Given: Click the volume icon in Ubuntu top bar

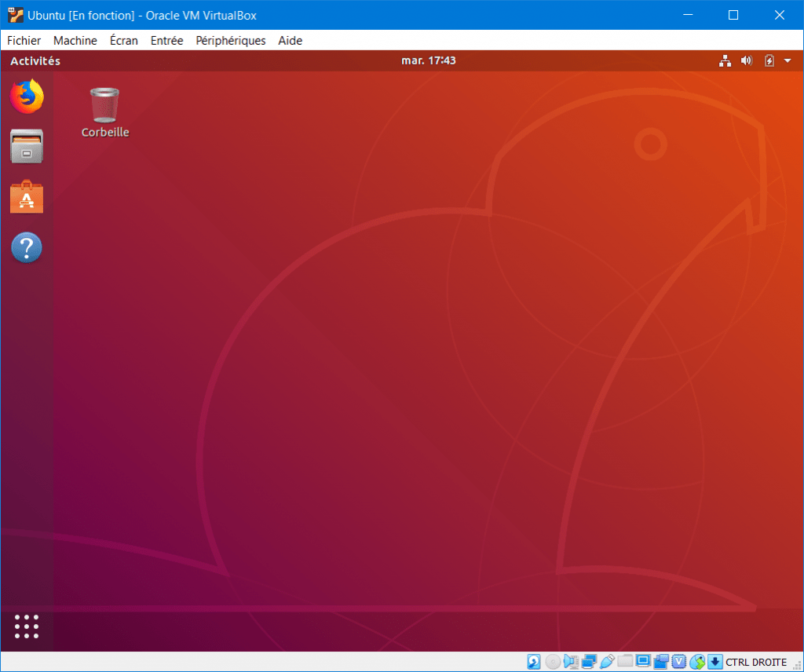Looking at the screenshot, I should (x=747, y=61).
